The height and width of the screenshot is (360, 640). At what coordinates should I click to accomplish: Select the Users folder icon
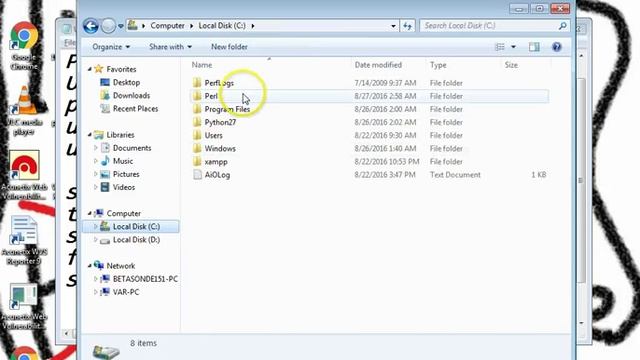coord(197,135)
